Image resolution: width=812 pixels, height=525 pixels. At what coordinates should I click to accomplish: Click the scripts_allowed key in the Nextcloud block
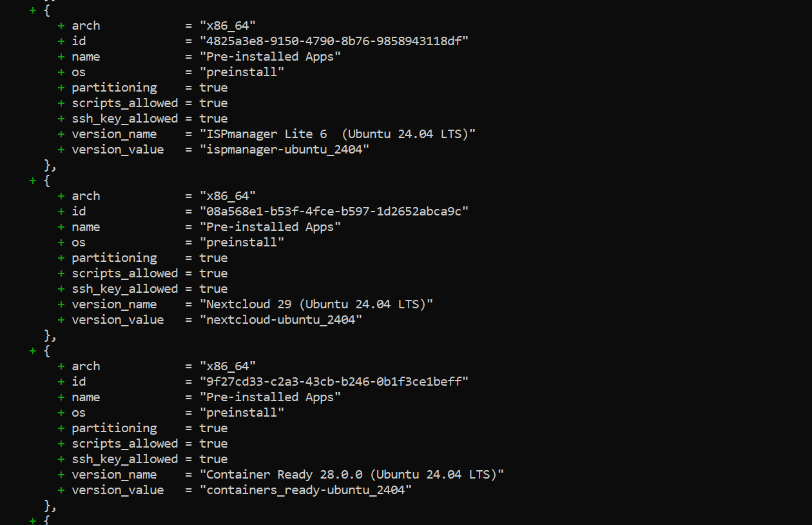124,273
